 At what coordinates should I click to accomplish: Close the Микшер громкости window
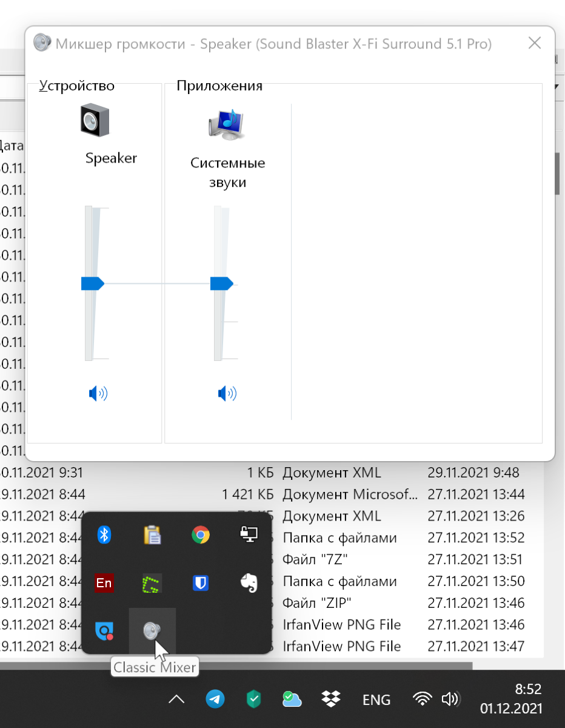[x=535, y=43]
